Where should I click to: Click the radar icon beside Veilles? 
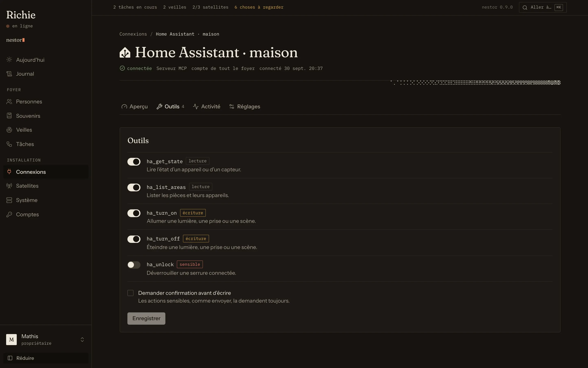[x=9, y=130]
